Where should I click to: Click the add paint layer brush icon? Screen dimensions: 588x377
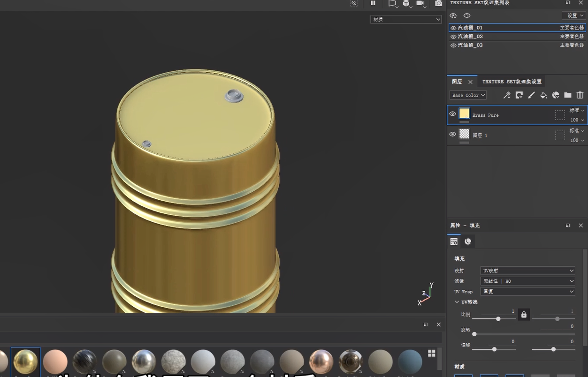(x=531, y=95)
